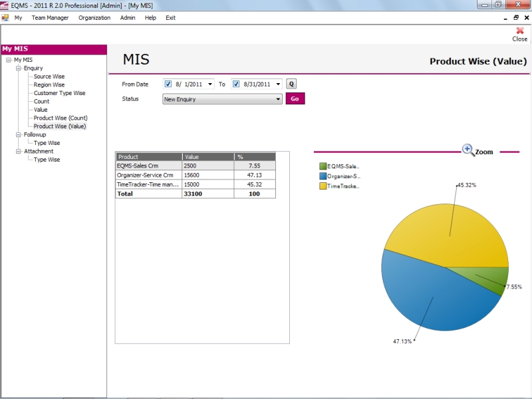Viewport: 532px width, 399px height.
Task: Open the Status dropdown list
Action: 278,99
